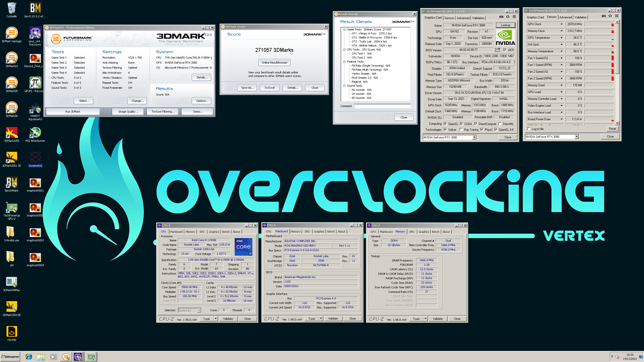Open MSI Afterburner desktop icon
This screenshot has height=362, width=644.
[x=35, y=134]
